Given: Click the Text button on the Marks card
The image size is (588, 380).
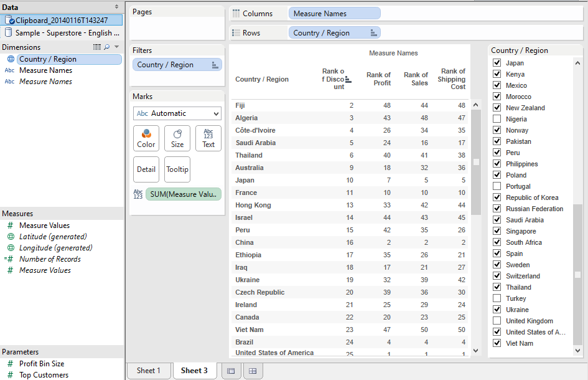Looking at the screenshot, I should coord(208,138).
